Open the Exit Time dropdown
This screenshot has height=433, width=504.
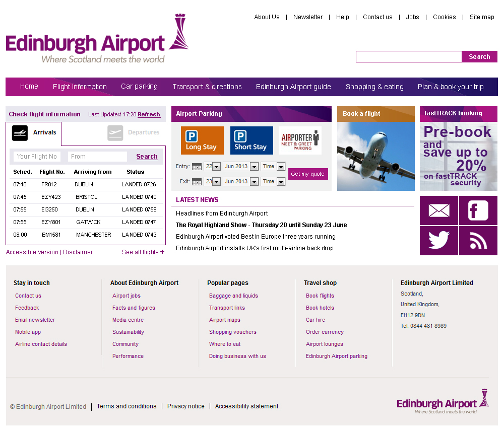click(x=273, y=181)
